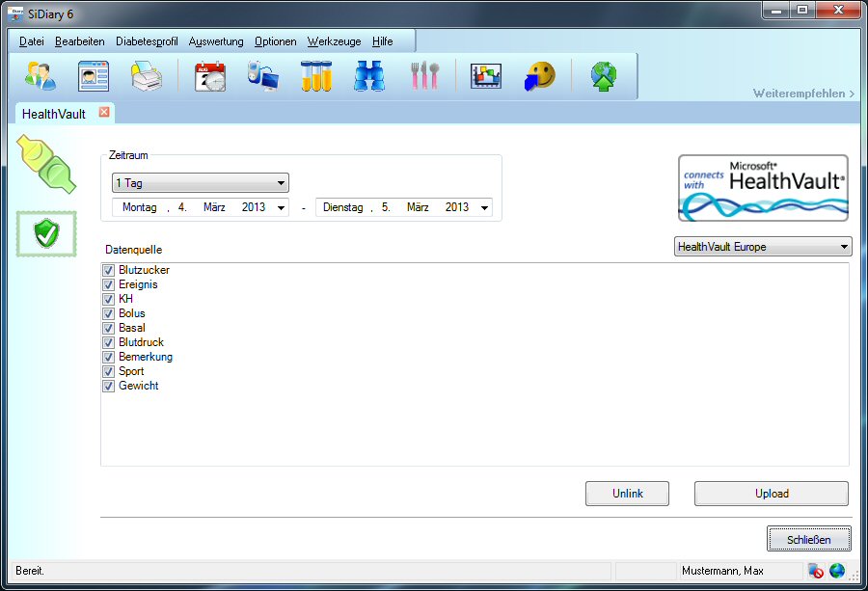Viewport: 868px width, 591px height.
Task: Click the ID card profile toolbar icon
Action: pos(93,76)
